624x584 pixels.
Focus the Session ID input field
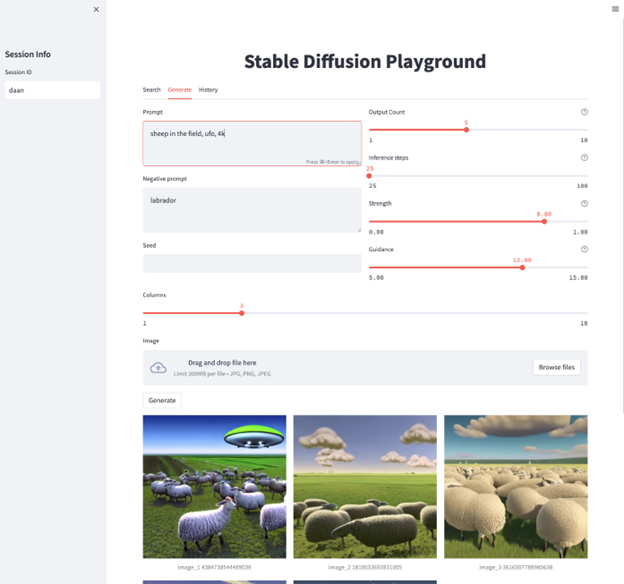pyautogui.click(x=52, y=90)
